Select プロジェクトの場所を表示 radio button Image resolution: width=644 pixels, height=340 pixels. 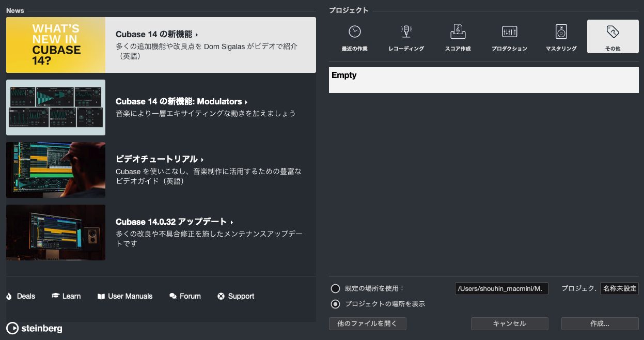(335, 304)
